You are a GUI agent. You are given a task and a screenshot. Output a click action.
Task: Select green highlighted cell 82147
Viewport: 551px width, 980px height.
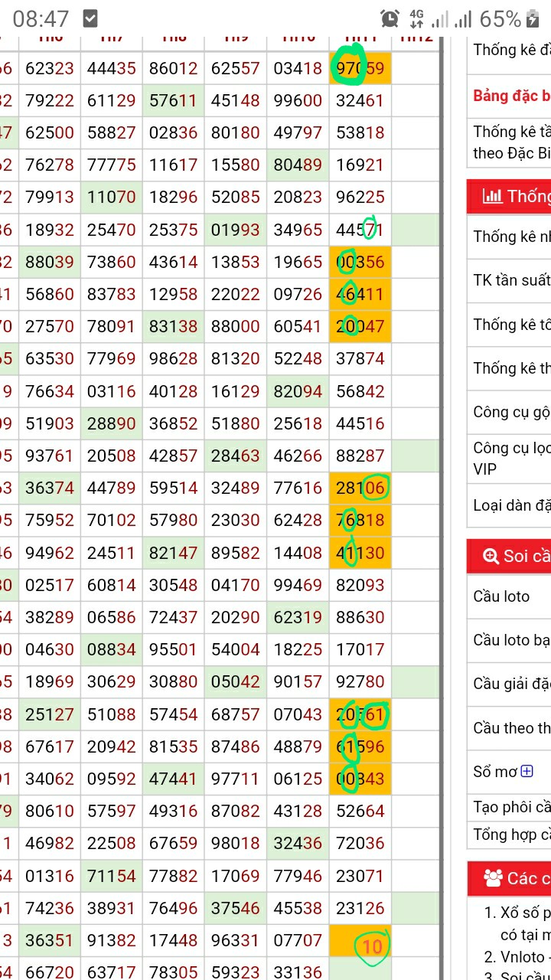[174, 553]
